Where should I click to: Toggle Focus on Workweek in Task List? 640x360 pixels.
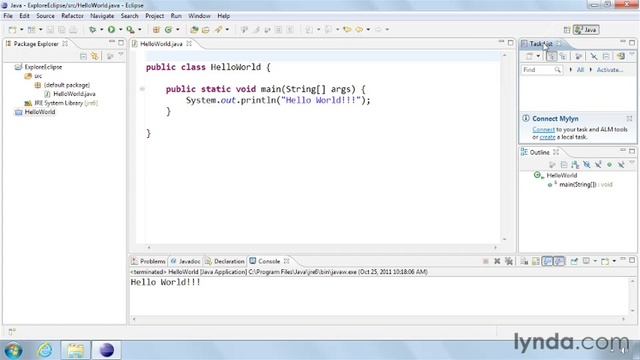pos(578,56)
